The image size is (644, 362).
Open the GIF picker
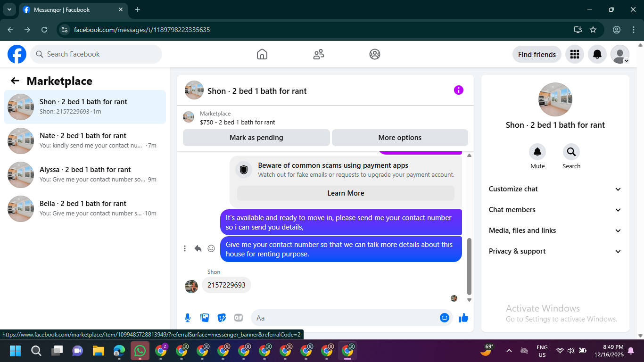tap(239, 318)
